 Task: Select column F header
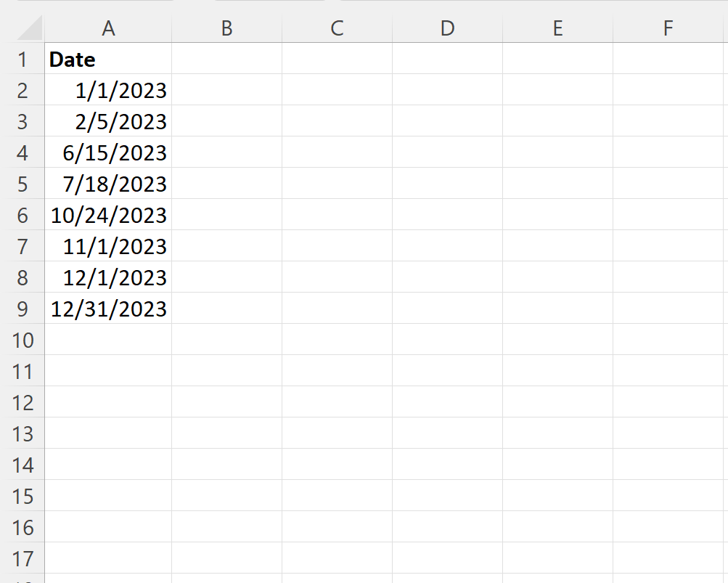(668, 28)
